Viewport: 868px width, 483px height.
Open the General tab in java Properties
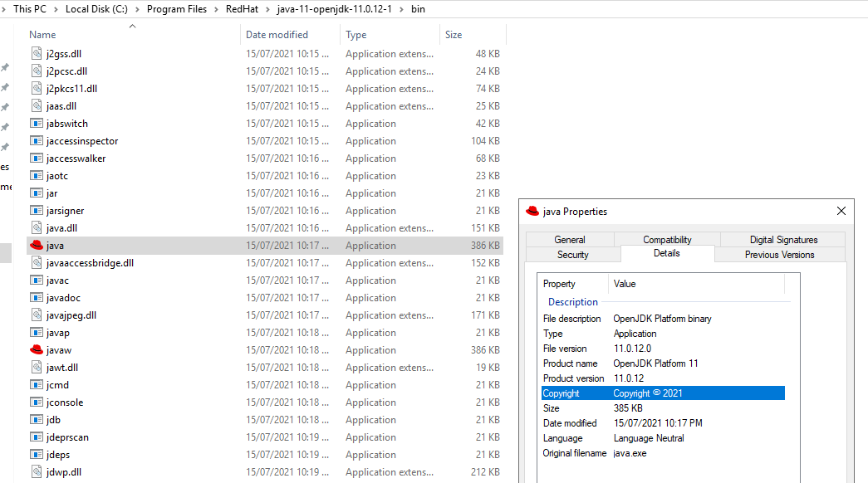click(570, 240)
